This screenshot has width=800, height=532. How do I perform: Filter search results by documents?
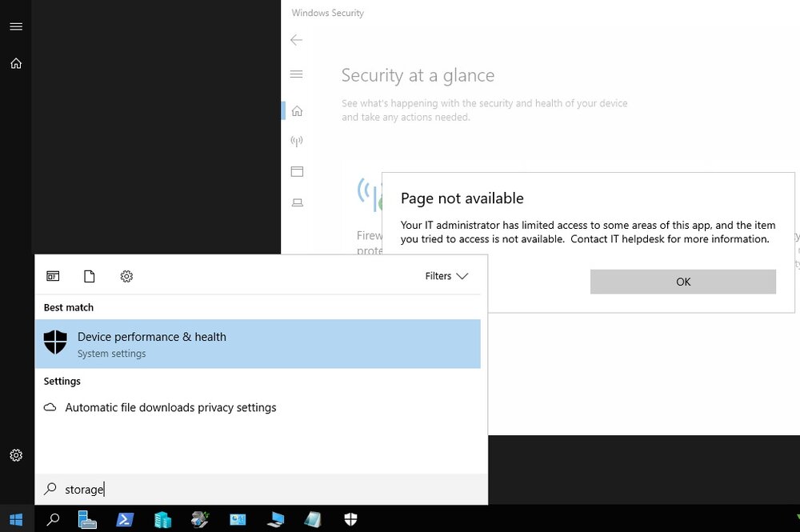90,276
